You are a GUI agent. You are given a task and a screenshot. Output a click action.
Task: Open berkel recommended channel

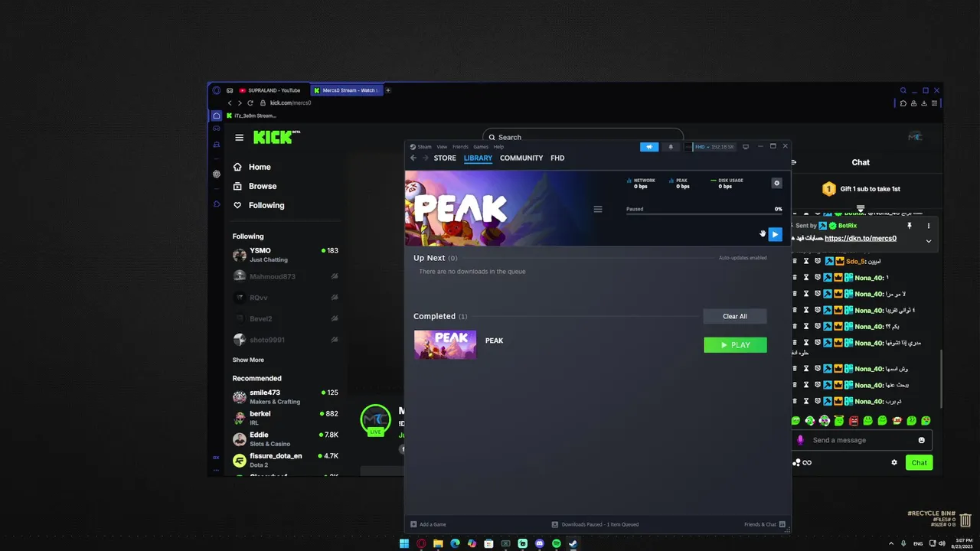click(286, 418)
